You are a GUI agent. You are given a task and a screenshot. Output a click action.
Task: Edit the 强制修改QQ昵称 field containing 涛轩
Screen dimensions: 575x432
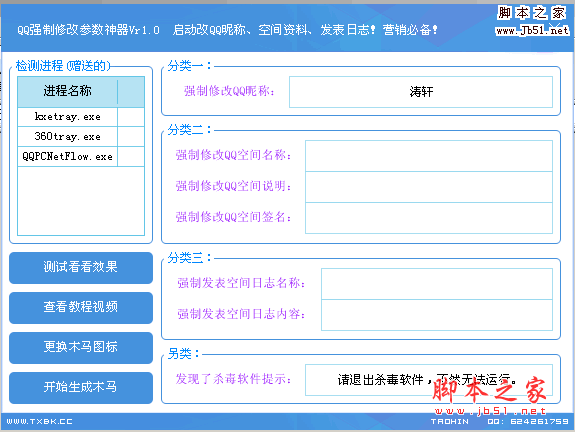point(421,92)
